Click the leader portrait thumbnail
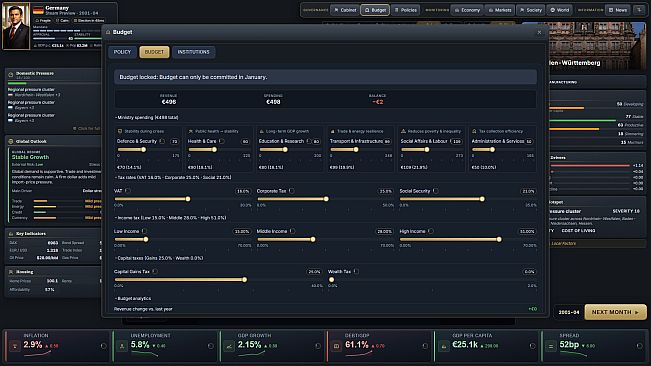 point(16,26)
